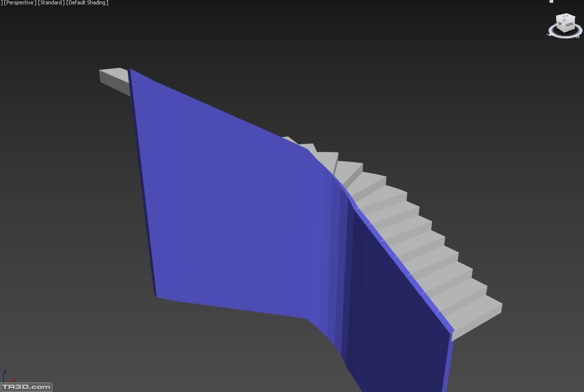The height and width of the screenshot is (392, 584).
Task: Click the TR3D.com watermark logo
Action: [x=26, y=387]
